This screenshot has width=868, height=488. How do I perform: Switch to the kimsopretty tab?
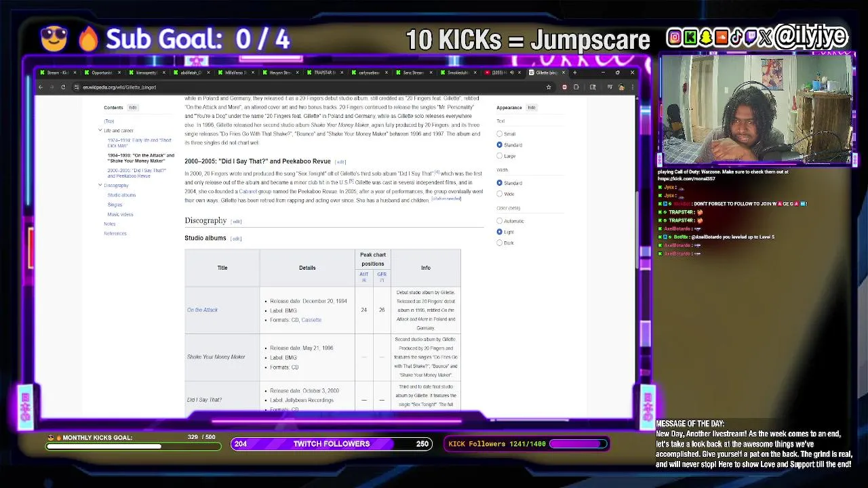(146, 73)
